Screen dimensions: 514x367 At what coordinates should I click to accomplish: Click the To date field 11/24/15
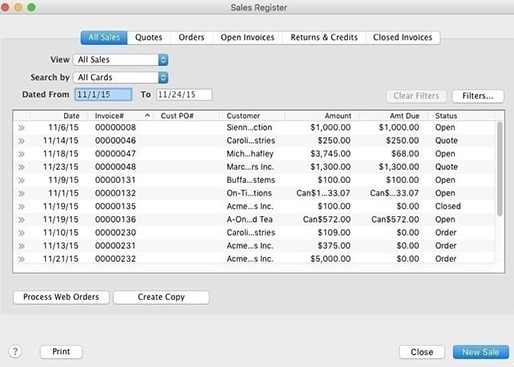coord(184,95)
